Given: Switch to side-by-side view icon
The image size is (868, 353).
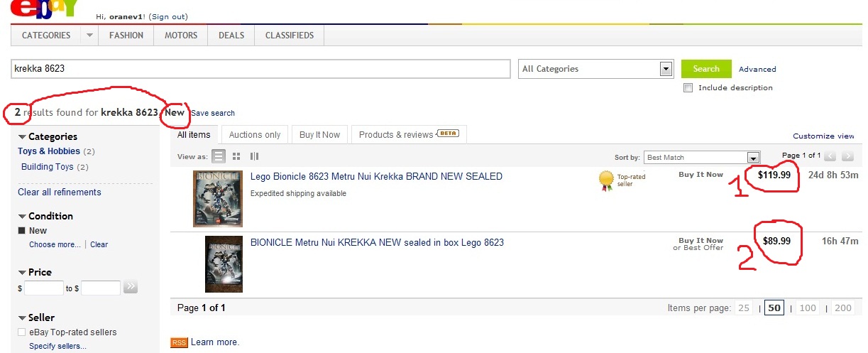Looking at the screenshot, I should (254, 156).
